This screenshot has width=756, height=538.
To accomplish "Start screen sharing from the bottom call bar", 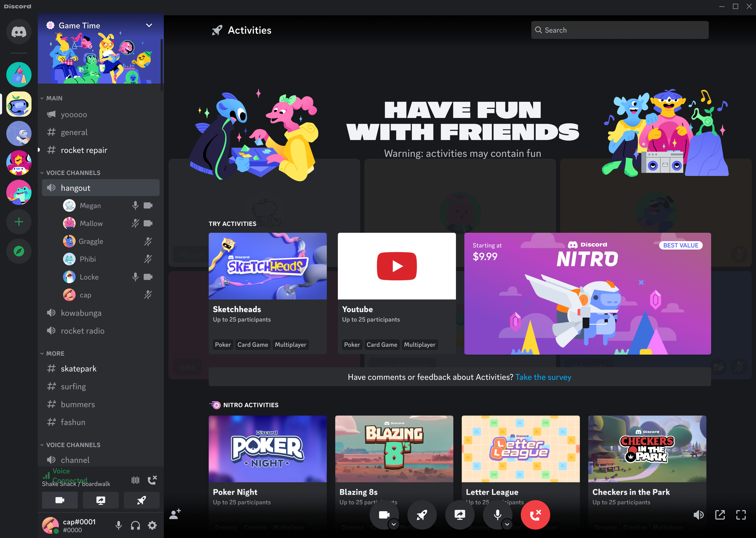I will click(x=460, y=515).
